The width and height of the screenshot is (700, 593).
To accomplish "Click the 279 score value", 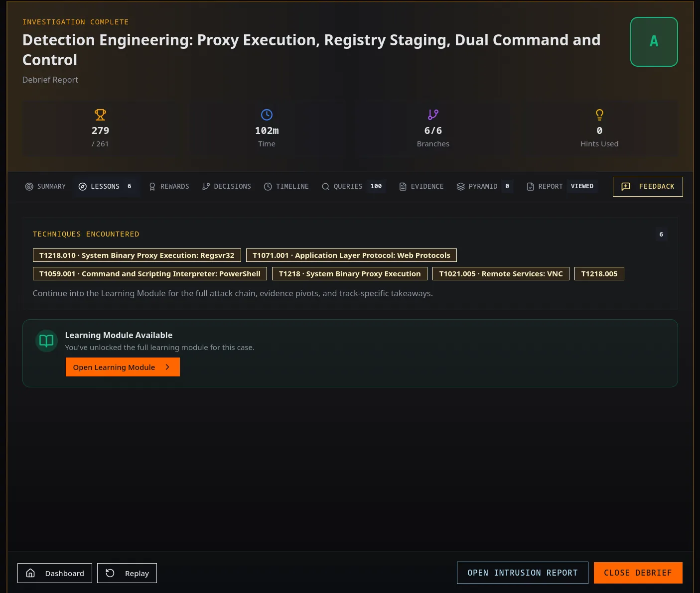I will (100, 130).
